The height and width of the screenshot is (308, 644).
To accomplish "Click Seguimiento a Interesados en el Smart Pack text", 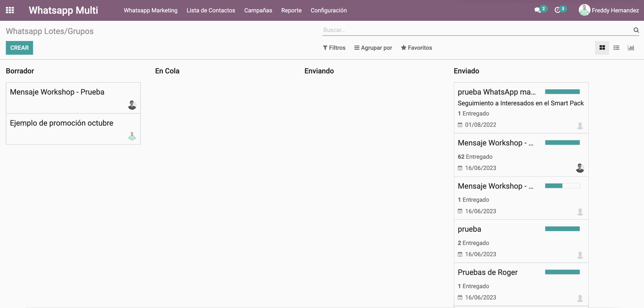I will [x=521, y=103].
